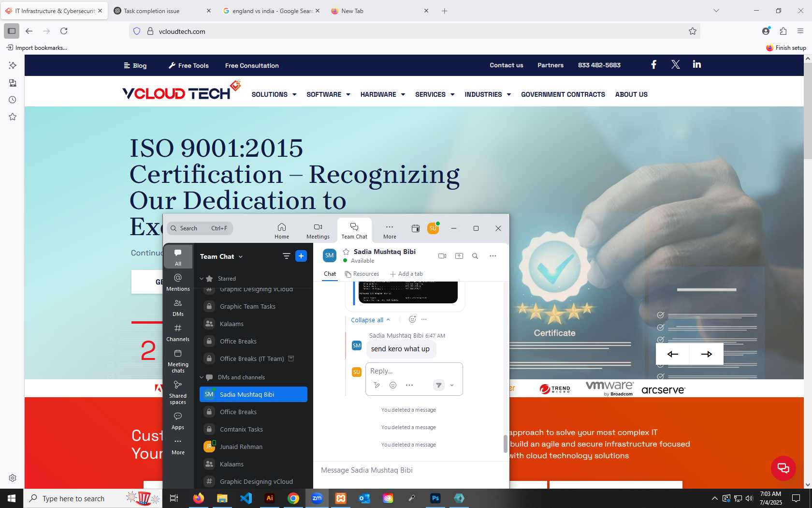This screenshot has width=812, height=508.
Task: Open Junaid Rehman chat
Action: pos(253,447)
